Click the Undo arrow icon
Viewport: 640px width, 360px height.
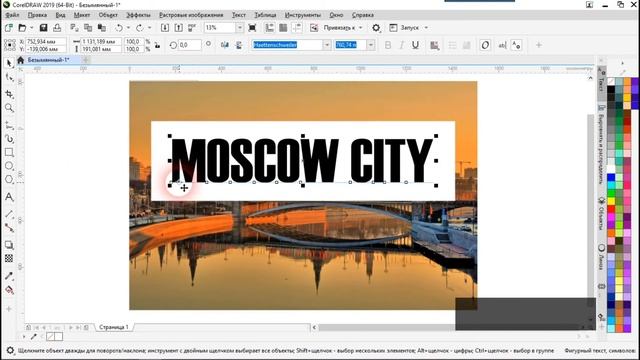click(119, 28)
